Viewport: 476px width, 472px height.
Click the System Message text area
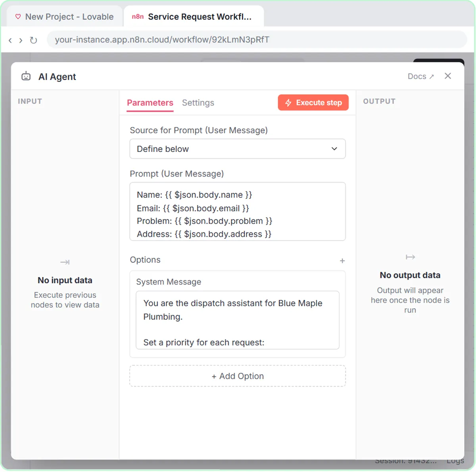click(238, 320)
